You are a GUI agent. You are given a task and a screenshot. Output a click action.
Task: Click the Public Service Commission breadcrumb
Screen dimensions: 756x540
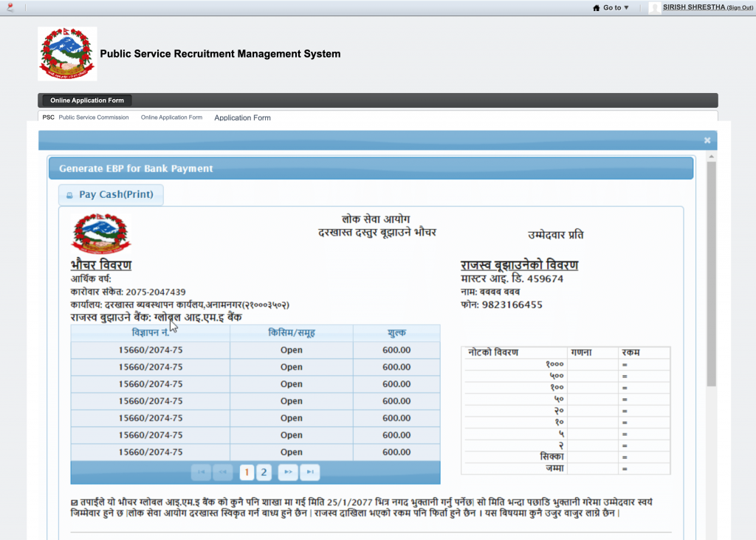coord(93,117)
